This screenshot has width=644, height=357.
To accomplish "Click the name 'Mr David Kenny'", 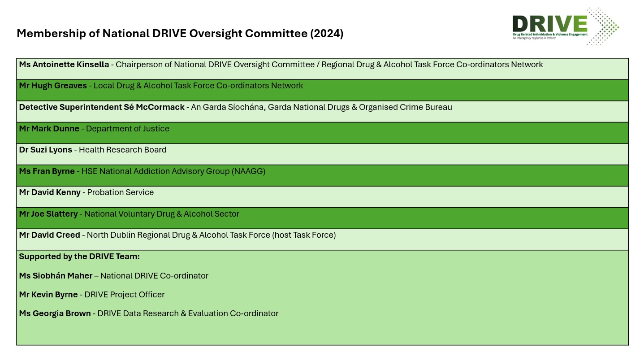I will click(x=50, y=192).
